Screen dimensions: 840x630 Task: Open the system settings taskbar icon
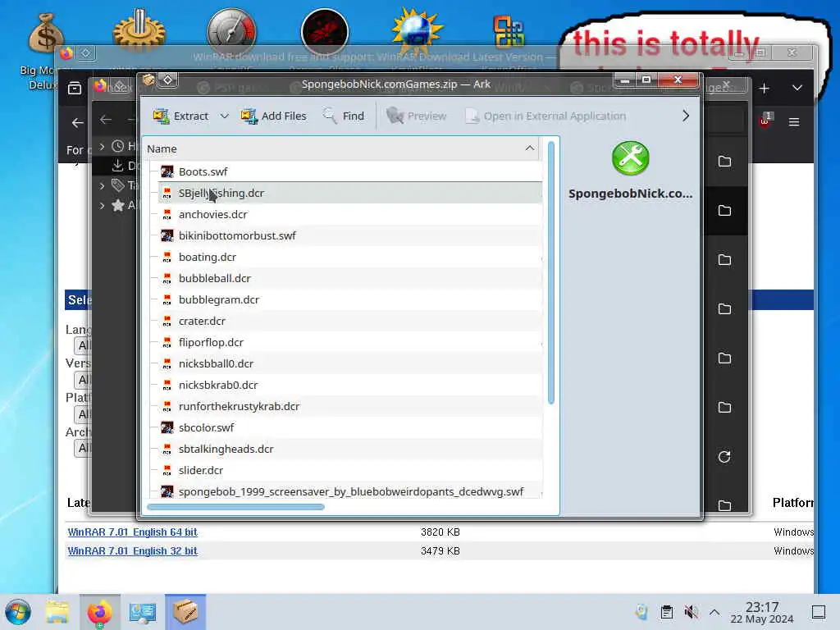(143, 612)
